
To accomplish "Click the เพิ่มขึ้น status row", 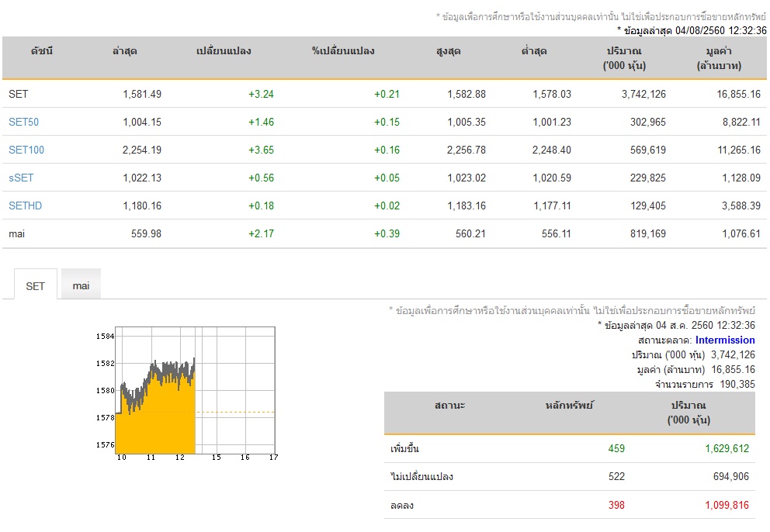I will tap(570, 448).
